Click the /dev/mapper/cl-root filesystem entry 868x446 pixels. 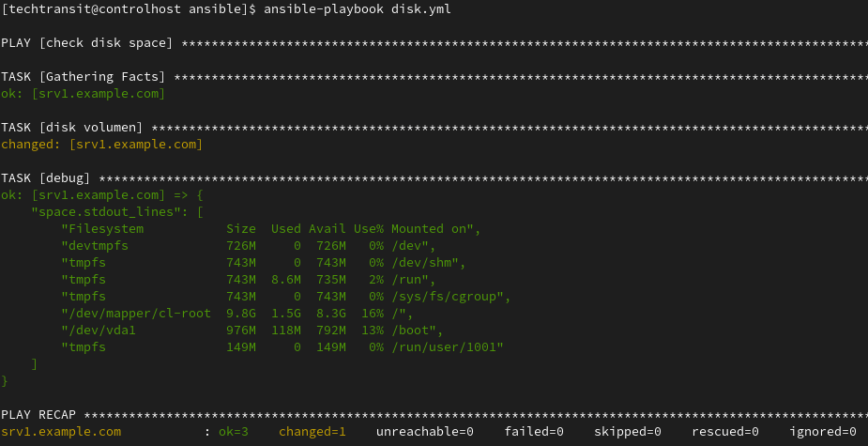[139, 314]
